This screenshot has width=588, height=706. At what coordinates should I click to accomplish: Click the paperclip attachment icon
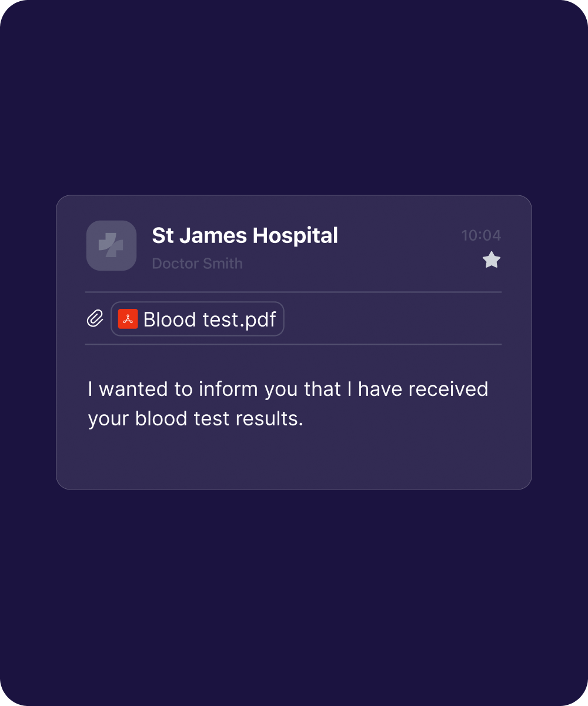coord(95,319)
